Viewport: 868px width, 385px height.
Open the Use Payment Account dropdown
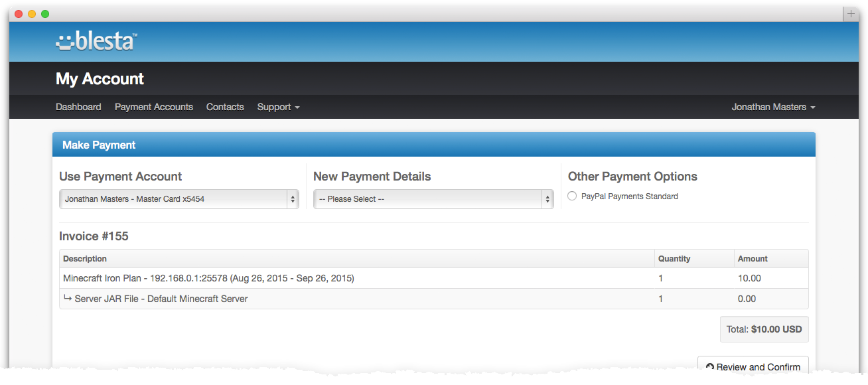pyautogui.click(x=179, y=199)
